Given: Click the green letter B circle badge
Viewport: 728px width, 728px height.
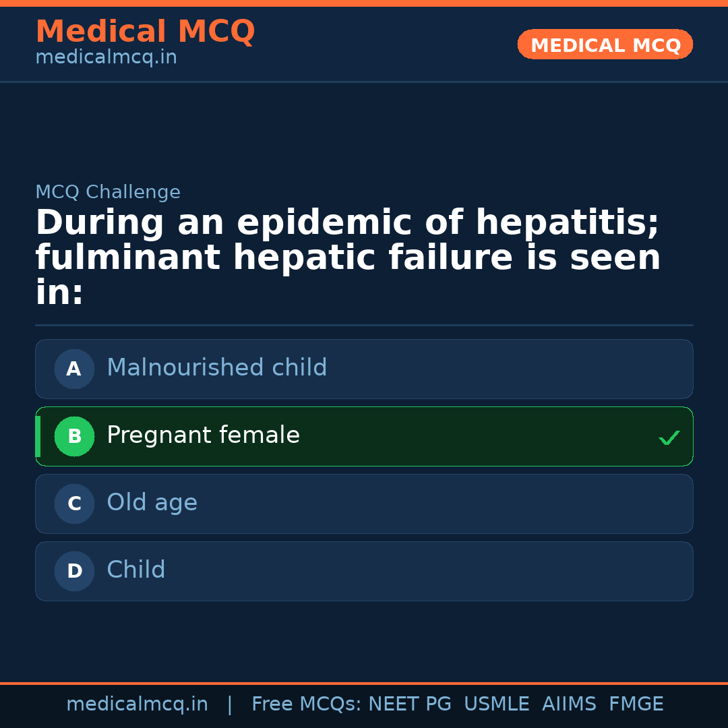Looking at the screenshot, I should [x=74, y=436].
